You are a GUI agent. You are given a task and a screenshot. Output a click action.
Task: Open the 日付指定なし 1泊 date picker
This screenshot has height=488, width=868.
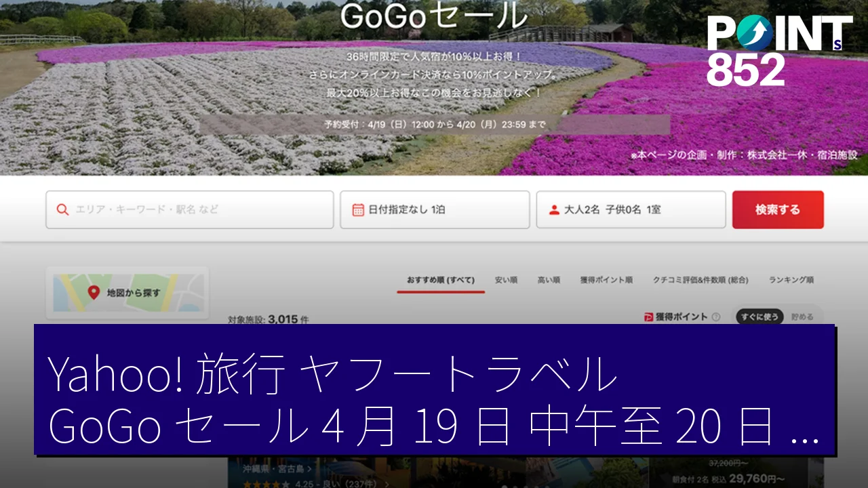point(434,210)
